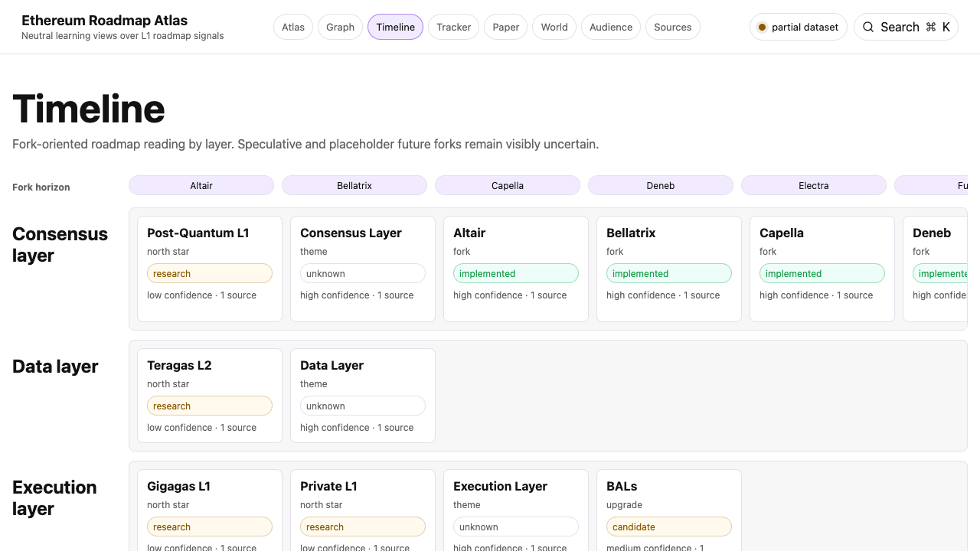Open the Data Layer theme card

(363, 396)
